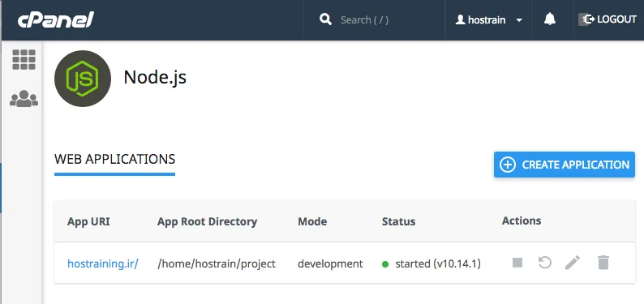
Task: Click the Node.js page title
Action: (x=155, y=77)
